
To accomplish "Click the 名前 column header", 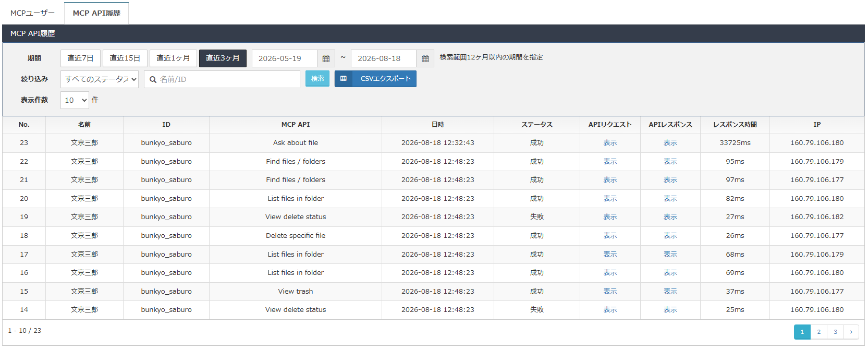I will pyautogui.click(x=84, y=125).
